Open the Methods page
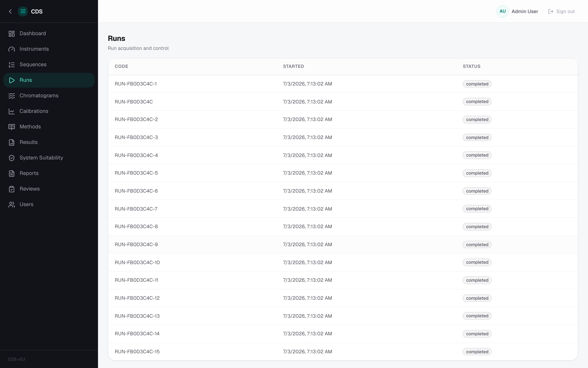588x368 pixels. click(x=49, y=127)
